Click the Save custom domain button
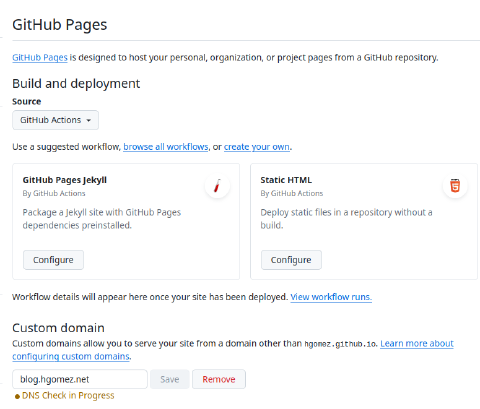The height and width of the screenshot is (409, 480). [x=170, y=379]
